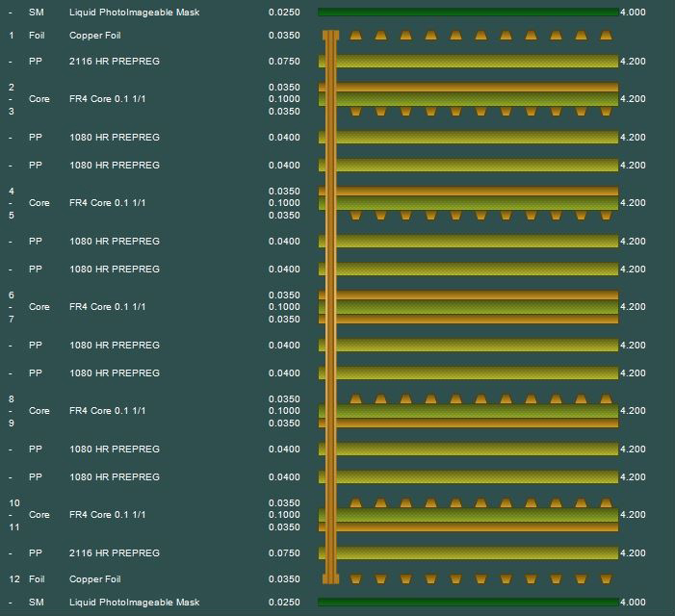Viewport: 675px width, 616px height.
Task: Select layer number 3 in the layer column
Action: pos(12,112)
